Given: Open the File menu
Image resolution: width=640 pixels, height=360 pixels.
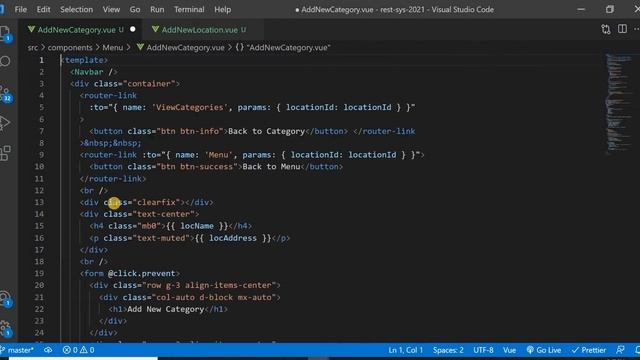Looking at the screenshot, I should click(20, 9).
